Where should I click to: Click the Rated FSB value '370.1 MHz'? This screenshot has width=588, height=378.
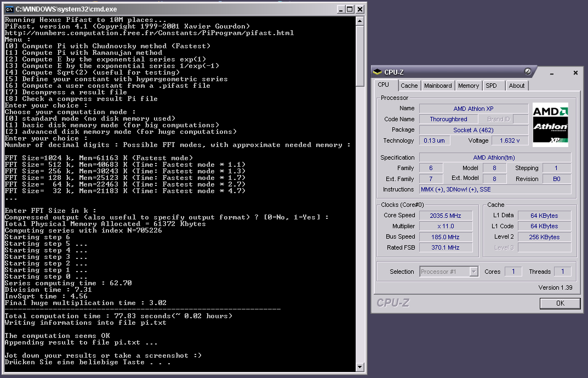click(x=446, y=247)
